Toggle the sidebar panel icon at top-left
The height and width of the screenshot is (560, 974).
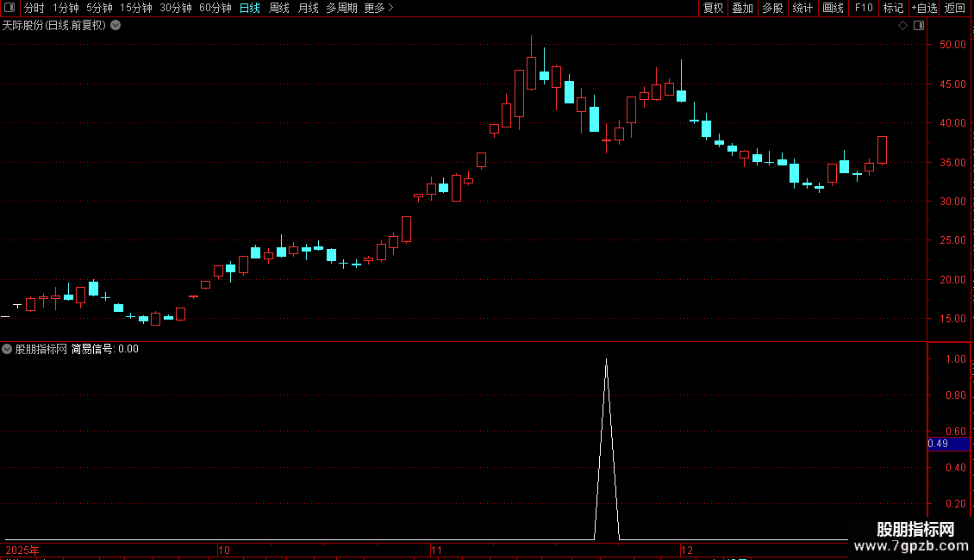9,8
